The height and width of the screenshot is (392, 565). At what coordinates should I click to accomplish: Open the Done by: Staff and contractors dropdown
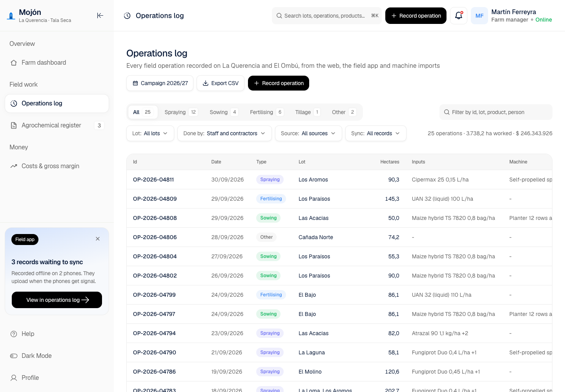coord(224,133)
